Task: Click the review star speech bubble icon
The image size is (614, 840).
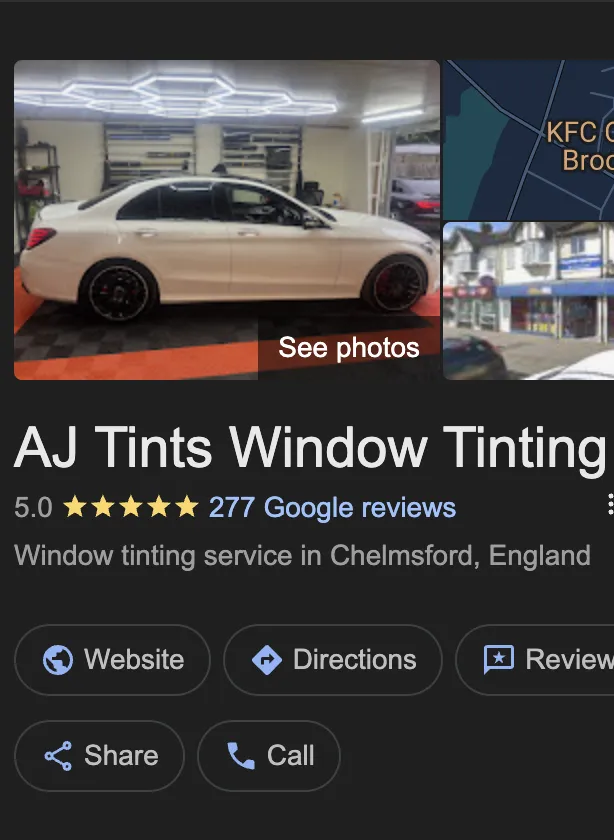Action: pyautogui.click(x=499, y=659)
